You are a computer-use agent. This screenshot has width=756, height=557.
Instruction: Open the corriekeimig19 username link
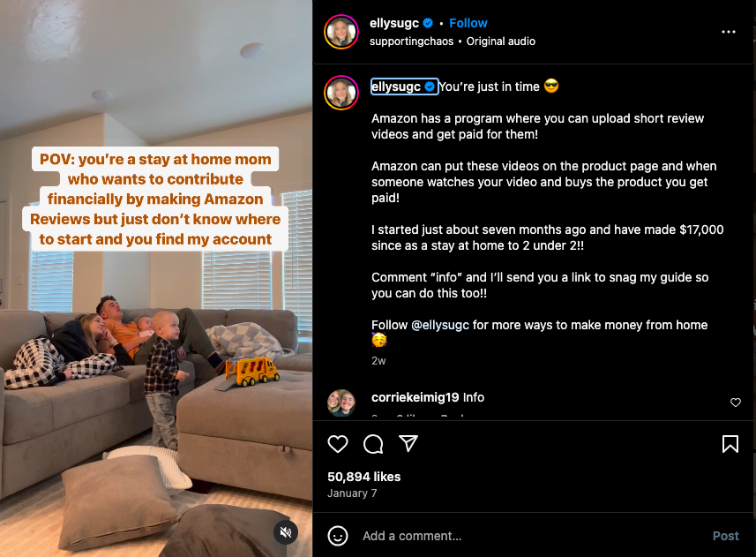click(x=415, y=397)
